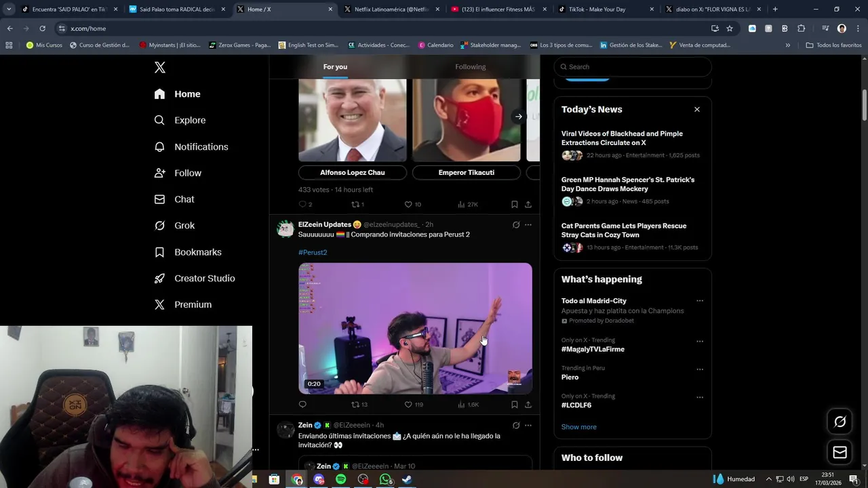The image size is (868, 488).
Task: Vote for Alfonso Lopez Chau
Action: point(353,172)
